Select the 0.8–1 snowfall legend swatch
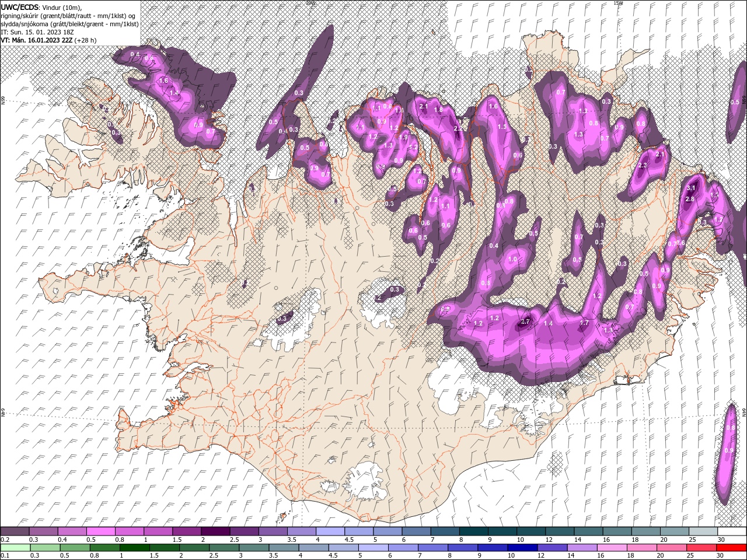Image resolution: width=747 pixels, height=560 pixels. coord(129,531)
